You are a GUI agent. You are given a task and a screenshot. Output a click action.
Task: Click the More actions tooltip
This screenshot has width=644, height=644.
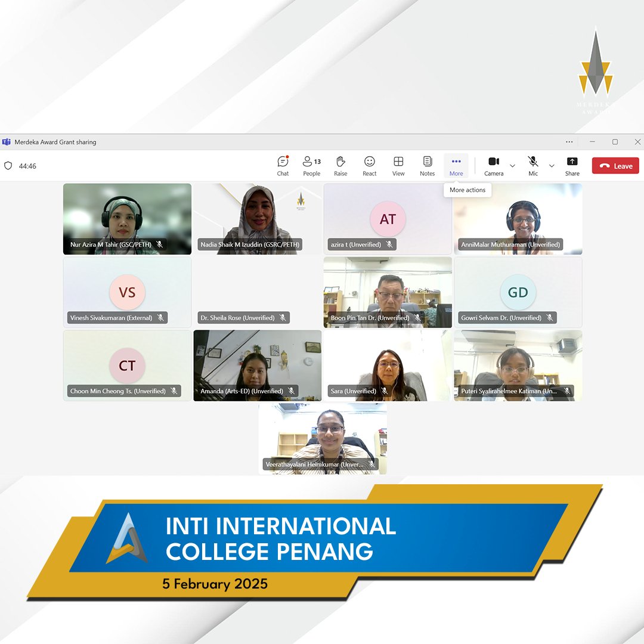click(467, 190)
